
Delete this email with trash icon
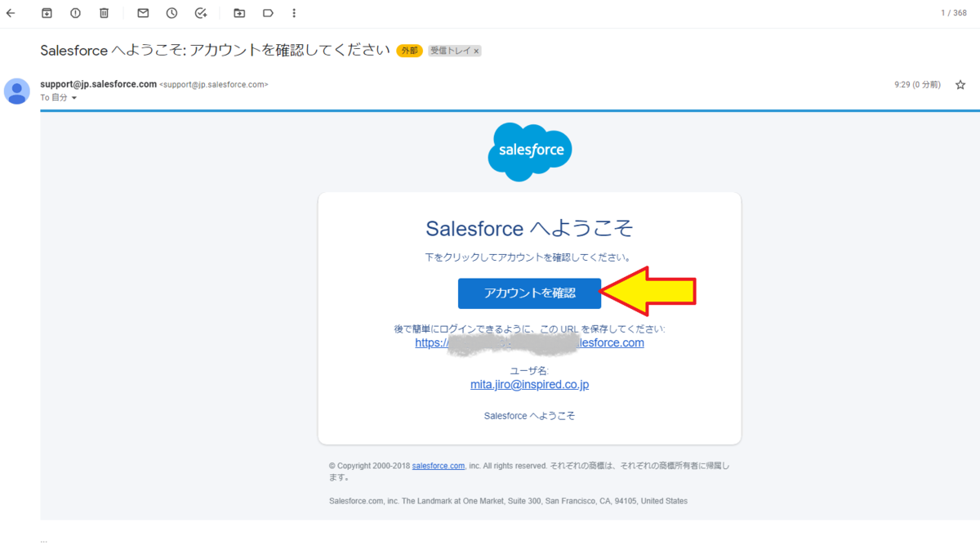[104, 13]
